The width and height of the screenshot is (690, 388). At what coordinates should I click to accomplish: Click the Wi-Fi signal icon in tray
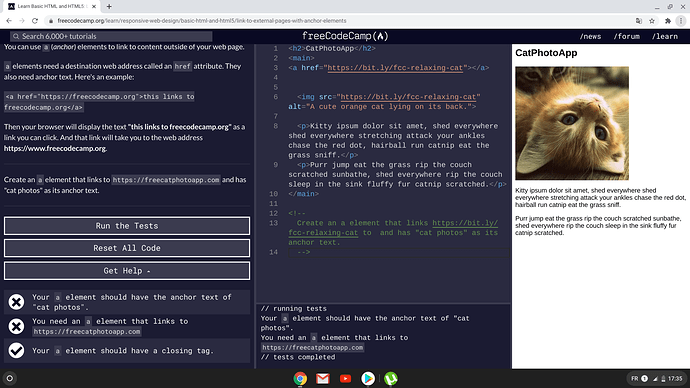[x=655, y=379]
